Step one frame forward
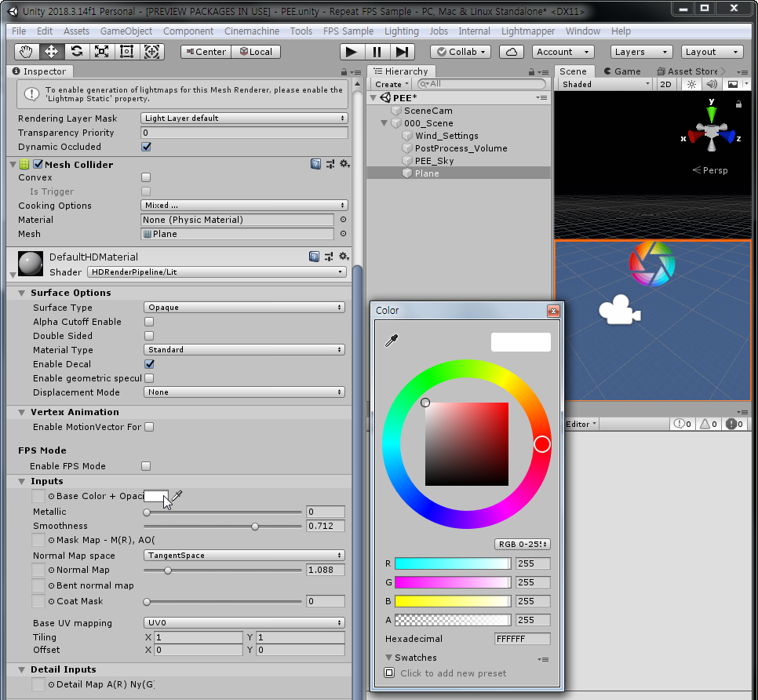Viewport: 758px width, 700px height. [403, 52]
